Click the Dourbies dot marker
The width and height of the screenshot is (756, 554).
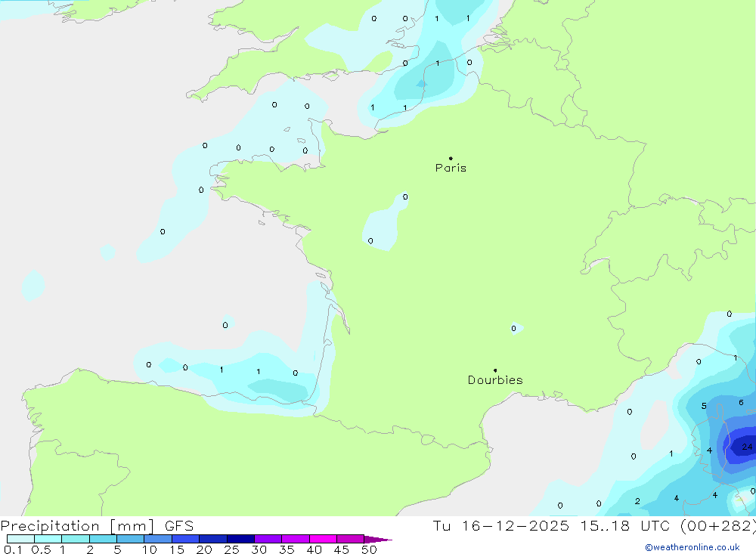point(495,370)
